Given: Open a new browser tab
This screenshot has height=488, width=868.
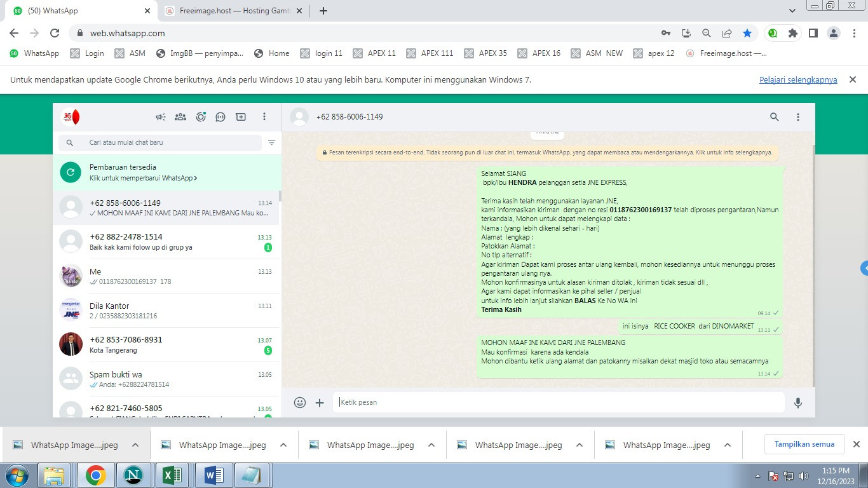Looking at the screenshot, I should [323, 11].
